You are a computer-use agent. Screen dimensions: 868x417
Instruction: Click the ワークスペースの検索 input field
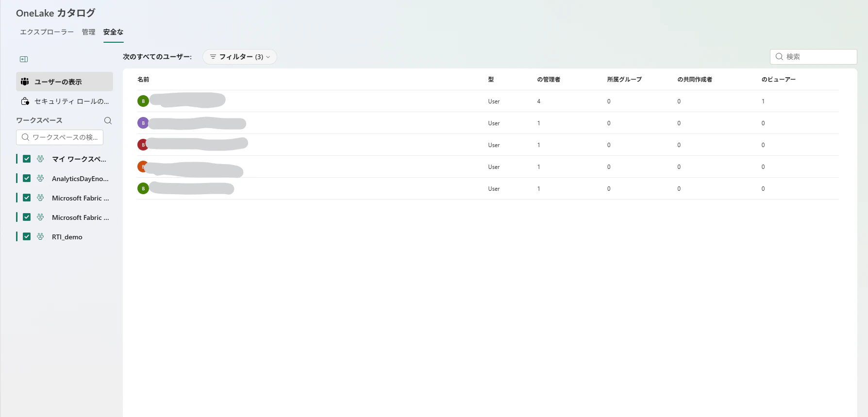[60, 137]
